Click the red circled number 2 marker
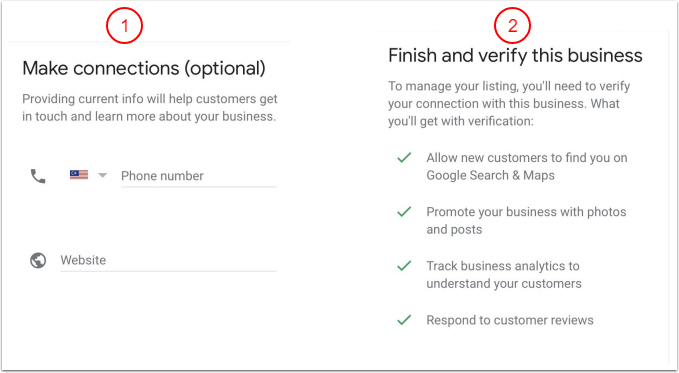Viewport: 679px width, 373px height. tap(512, 26)
